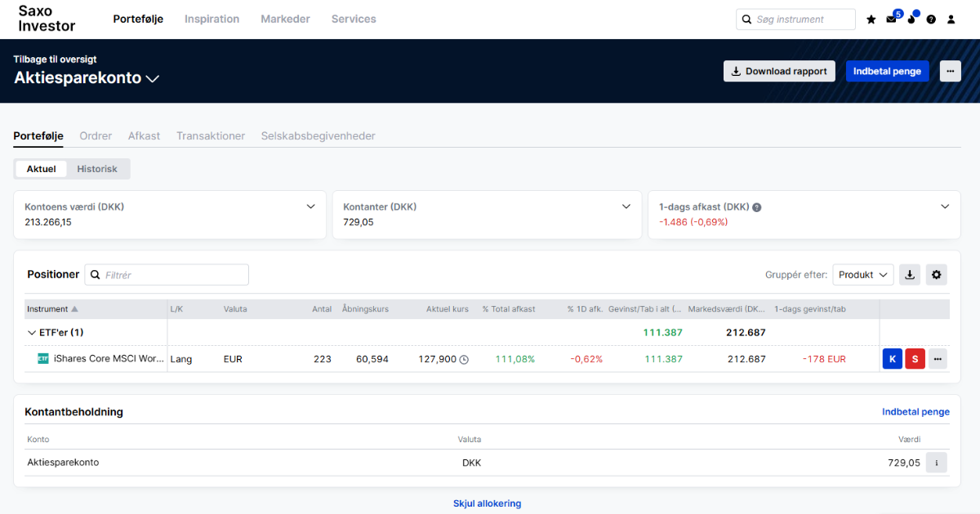The image size is (980, 514).
Task: Sort by L/K column header
Action: click(176, 309)
